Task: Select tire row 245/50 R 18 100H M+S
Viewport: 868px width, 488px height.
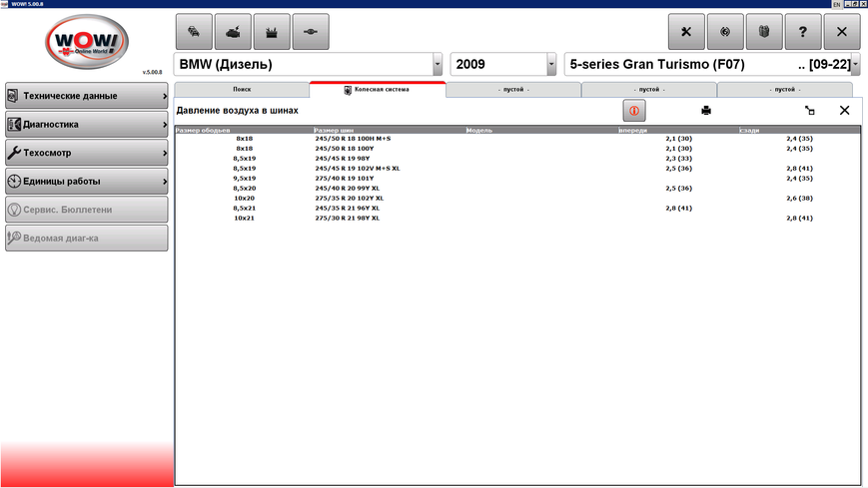Action: point(517,139)
